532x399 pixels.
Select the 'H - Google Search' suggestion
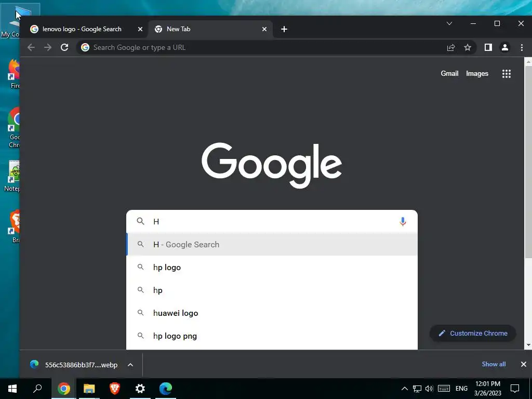[272, 244]
